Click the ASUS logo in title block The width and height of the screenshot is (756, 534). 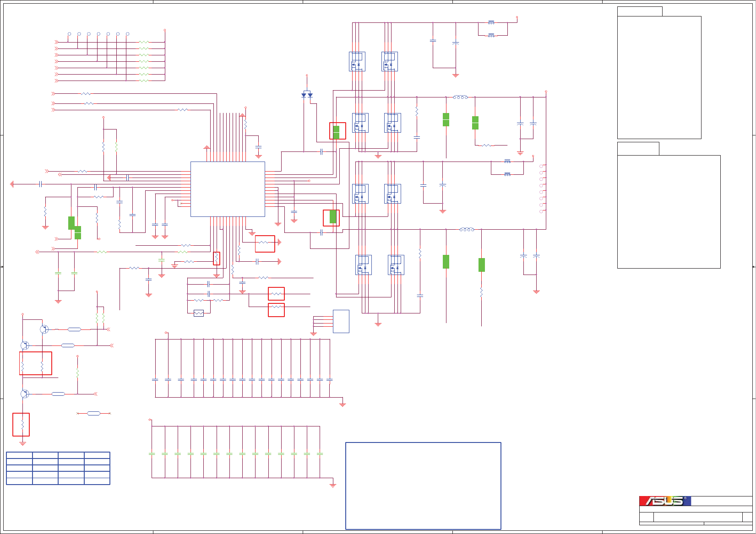pyautogui.click(x=665, y=501)
